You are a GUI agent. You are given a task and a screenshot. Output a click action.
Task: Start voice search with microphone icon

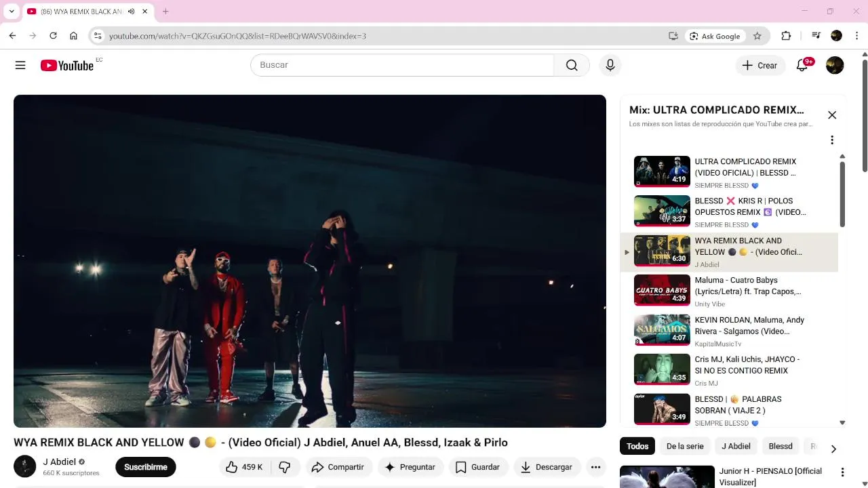[610, 65]
